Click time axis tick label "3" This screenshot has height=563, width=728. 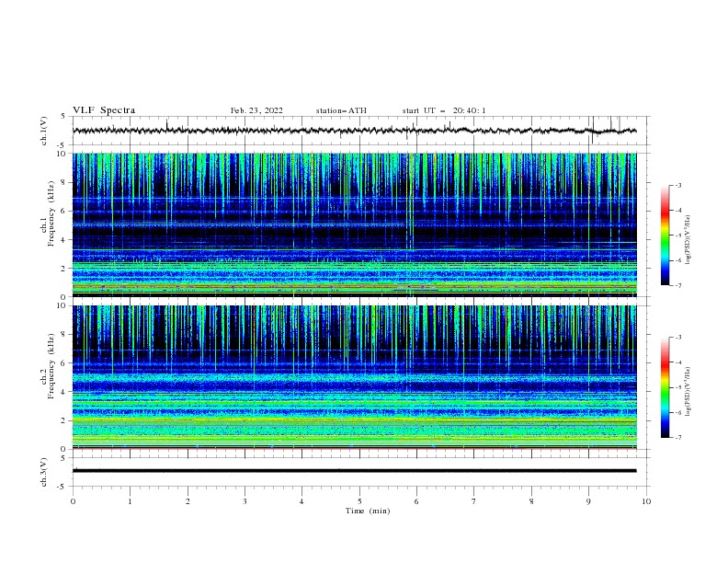(245, 501)
